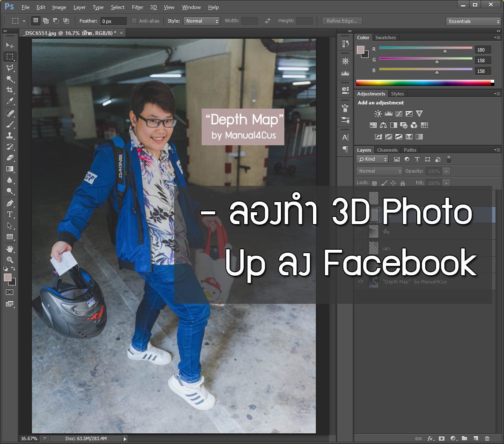Select the Healing Brush tool
The height and width of the screenshot is (444, 504).
coord(10,113)
